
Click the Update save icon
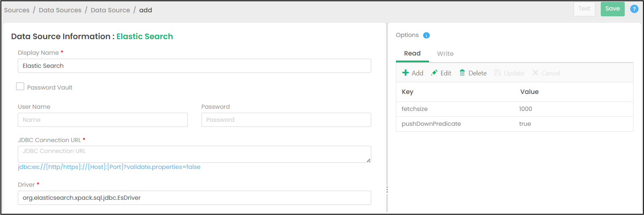[x=498, y=73]
